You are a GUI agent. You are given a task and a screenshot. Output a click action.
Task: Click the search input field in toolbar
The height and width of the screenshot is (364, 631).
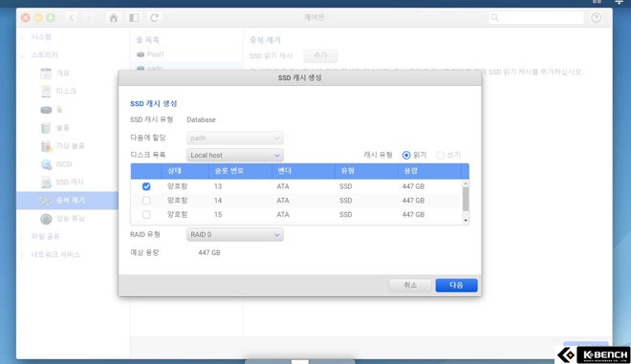click(x=536, y=18)
